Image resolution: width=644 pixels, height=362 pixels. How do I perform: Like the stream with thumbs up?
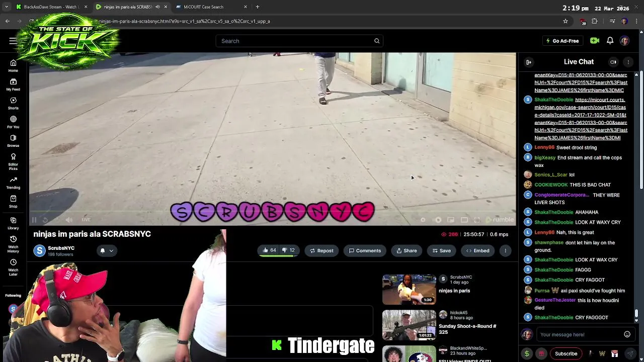tap(269, 250)
